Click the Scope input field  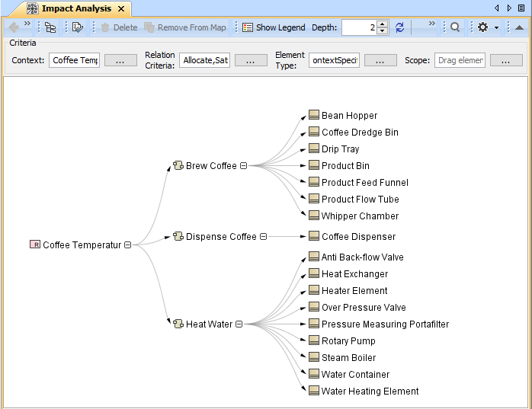pos(460,60)
